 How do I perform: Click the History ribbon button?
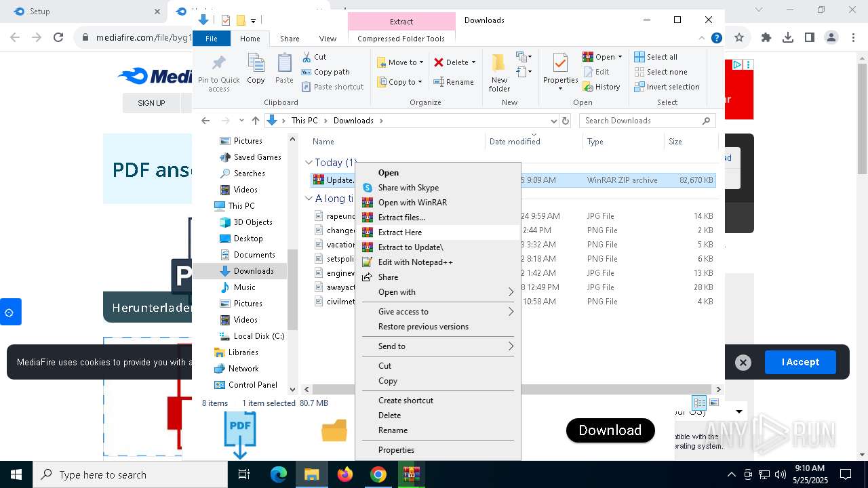tap(601, 87)
